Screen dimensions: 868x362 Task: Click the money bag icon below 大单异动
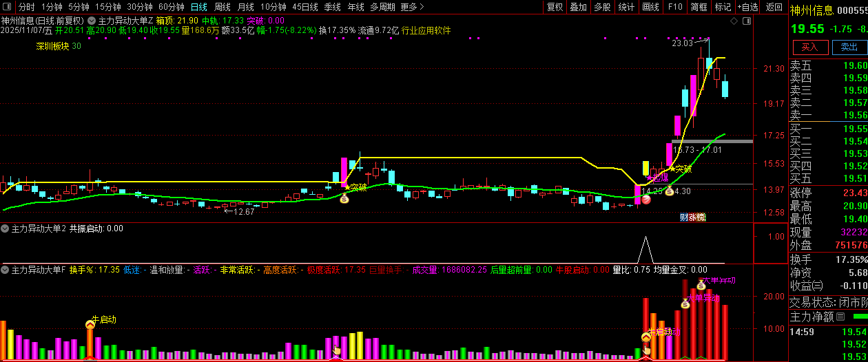coord(685,304)
